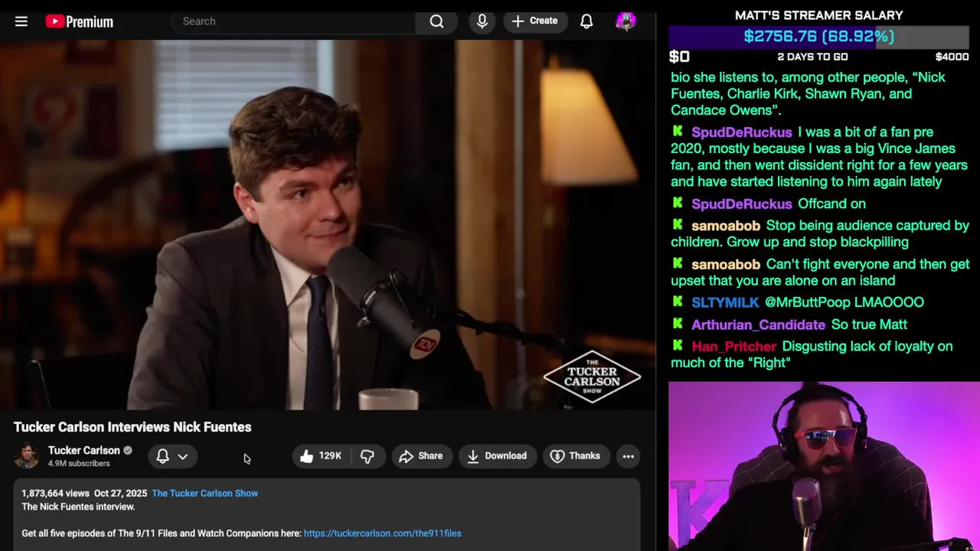Screen dimensions: 980x551
Task: Dislike the video
Action: [367, 456]
